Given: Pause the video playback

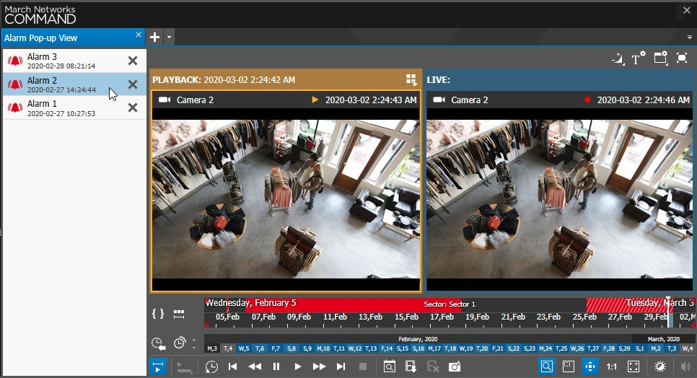Looking at the screenshot, I should pos(276,367).
